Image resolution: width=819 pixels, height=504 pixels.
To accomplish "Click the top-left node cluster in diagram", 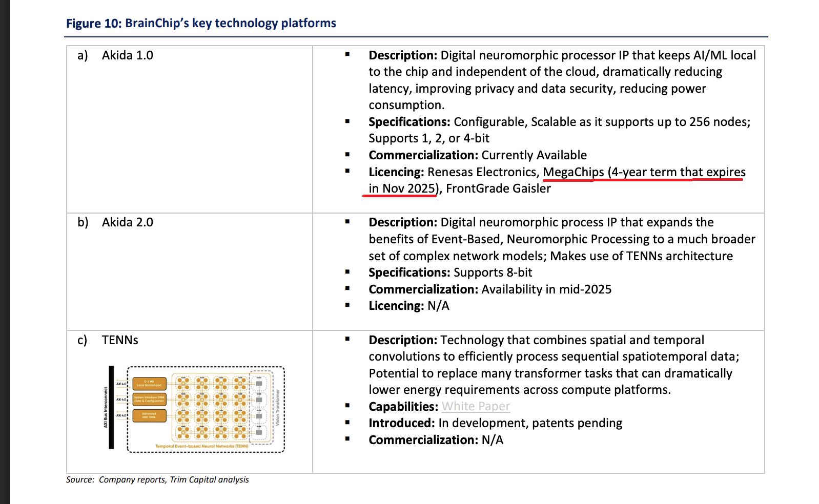I will pos(183,383).
